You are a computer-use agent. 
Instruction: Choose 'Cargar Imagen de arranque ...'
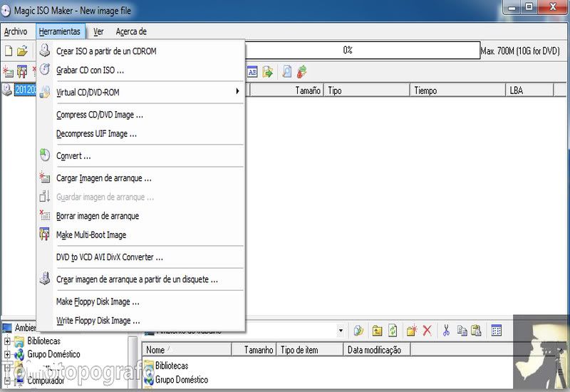click(140, 177)
